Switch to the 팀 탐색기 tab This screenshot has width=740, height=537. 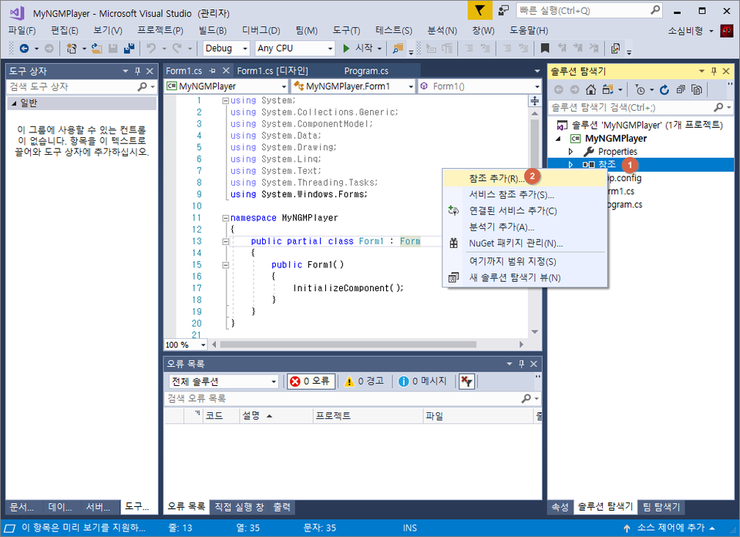(x=661, y=507)
